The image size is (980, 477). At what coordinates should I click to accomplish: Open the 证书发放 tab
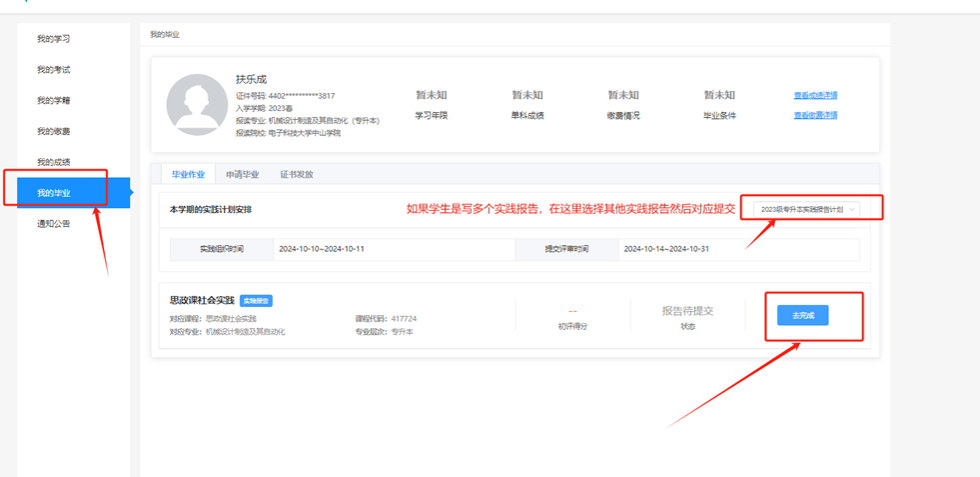click(x=296, y=174)
